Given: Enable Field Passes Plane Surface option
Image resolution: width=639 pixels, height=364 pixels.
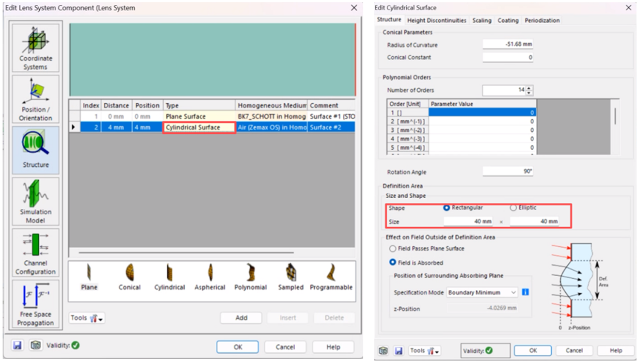Looking at the screenshot, I should coord(393,249).
